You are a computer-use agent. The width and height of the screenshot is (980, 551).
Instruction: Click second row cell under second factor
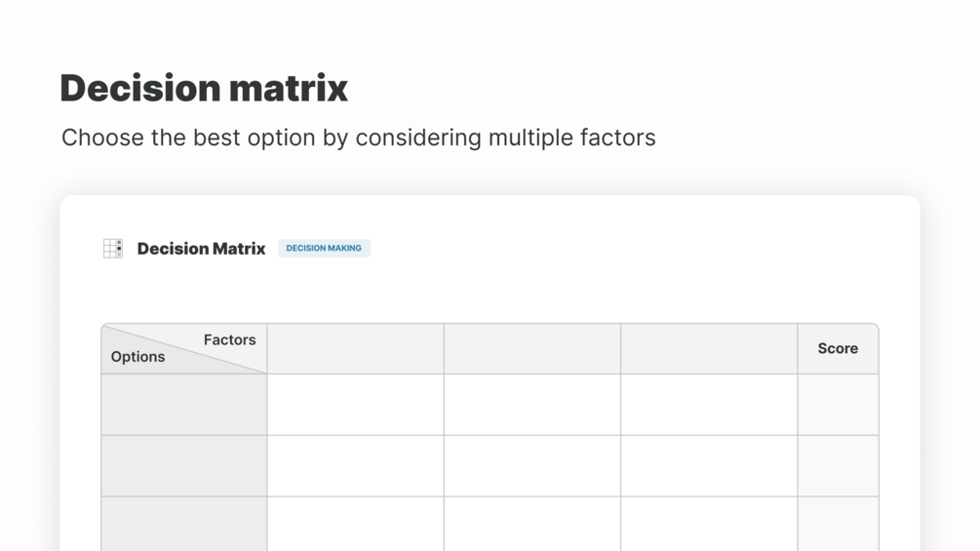[x=532, y=466]
